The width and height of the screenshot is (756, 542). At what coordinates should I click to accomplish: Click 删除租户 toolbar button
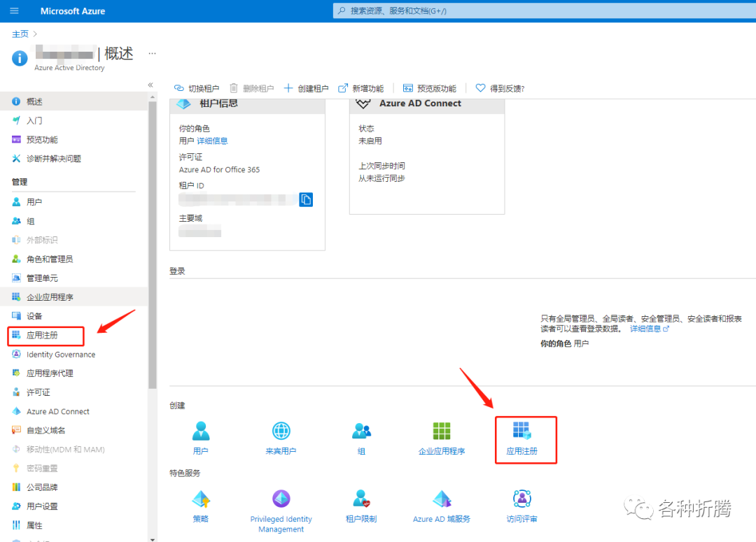click(x=251, y=88)
